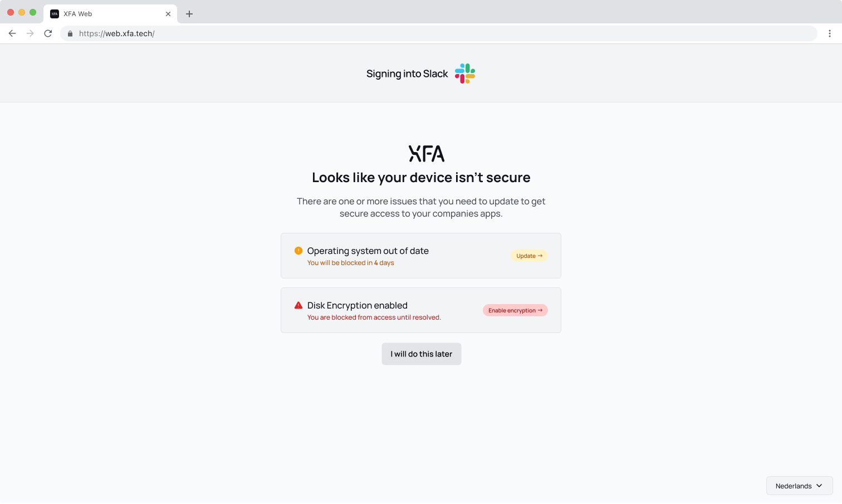This screenshot has height=504, width=842.
Task: Click the Update button
Action: 529,256
